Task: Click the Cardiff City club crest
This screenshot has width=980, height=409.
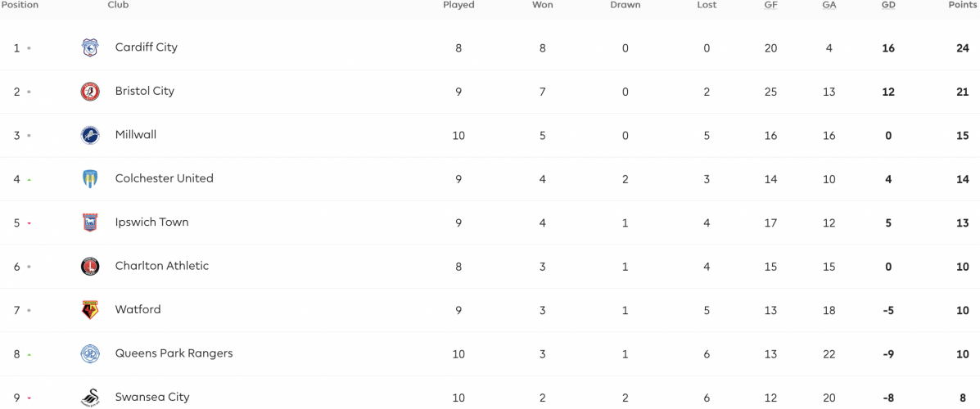Action: (90, 47)
